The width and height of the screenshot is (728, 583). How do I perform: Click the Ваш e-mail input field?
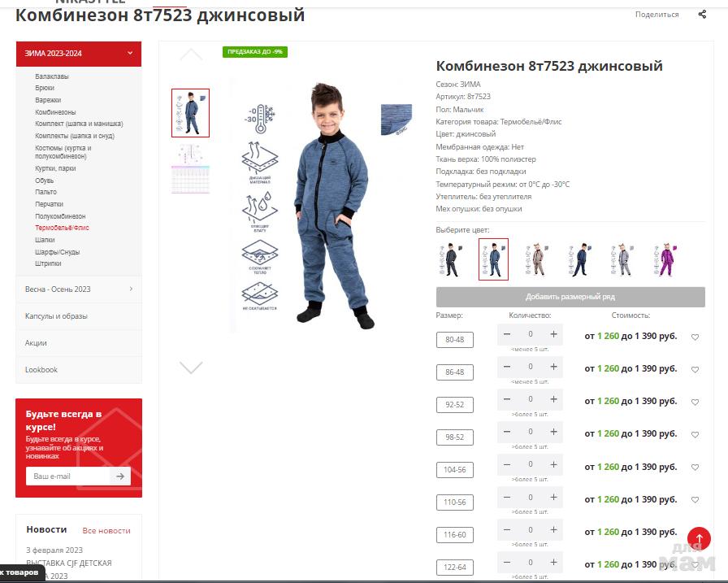(x=67, y=476)
